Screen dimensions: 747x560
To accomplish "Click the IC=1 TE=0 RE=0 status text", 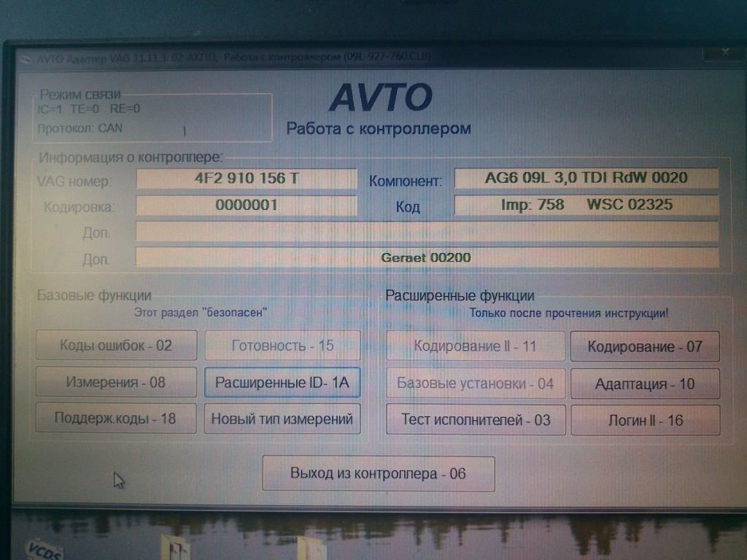I will [88, 109].
